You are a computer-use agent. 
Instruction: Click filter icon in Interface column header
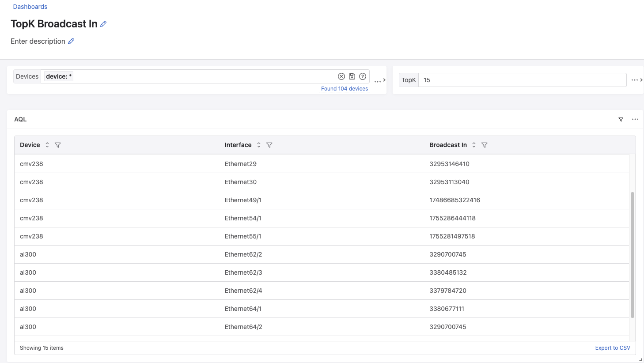click(x=269, y=145)
